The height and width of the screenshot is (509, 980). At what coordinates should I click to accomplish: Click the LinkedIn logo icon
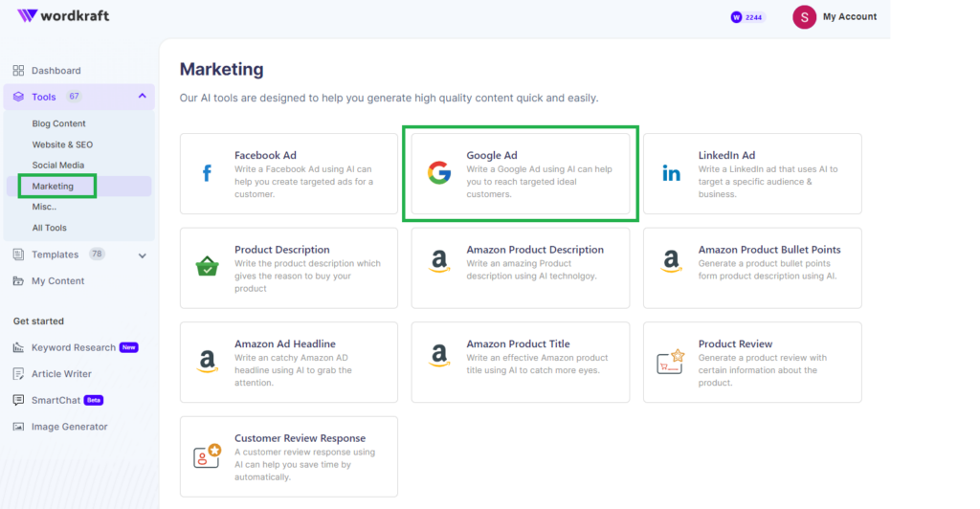tap(671, 173)
